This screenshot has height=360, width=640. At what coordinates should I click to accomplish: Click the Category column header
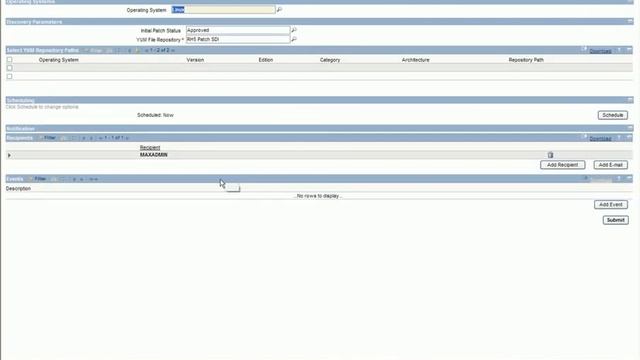[x=330, y=60]
